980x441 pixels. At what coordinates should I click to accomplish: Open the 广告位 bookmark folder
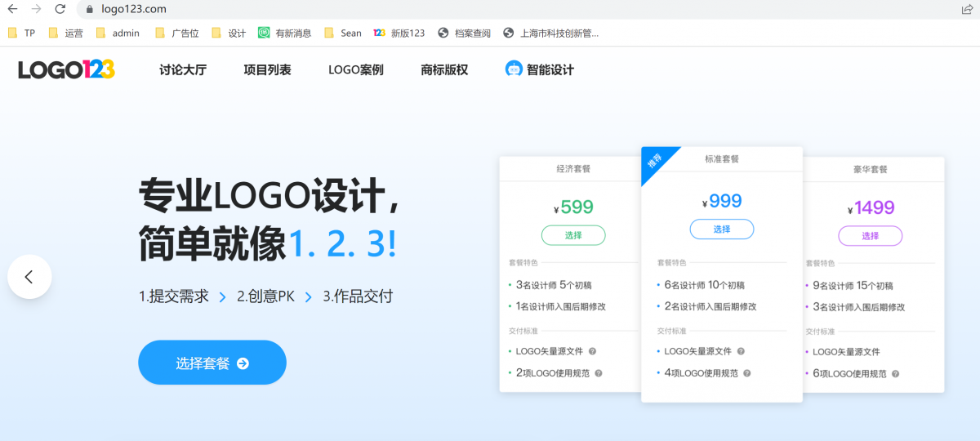click(176, 33)
